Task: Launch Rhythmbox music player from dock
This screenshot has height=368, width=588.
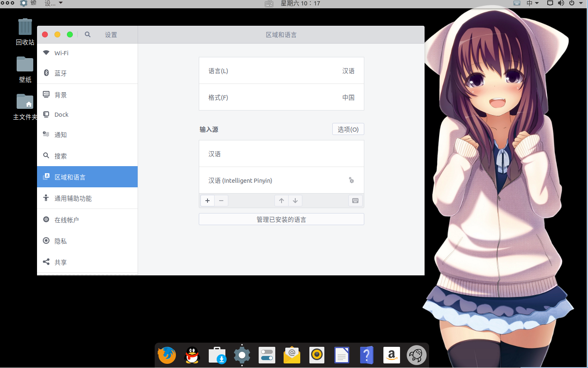Action: tap(317, 355)
